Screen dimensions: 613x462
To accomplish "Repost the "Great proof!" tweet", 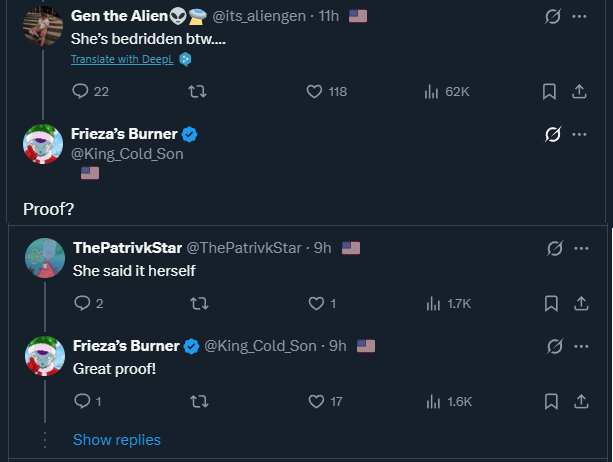I will point(198,401).
